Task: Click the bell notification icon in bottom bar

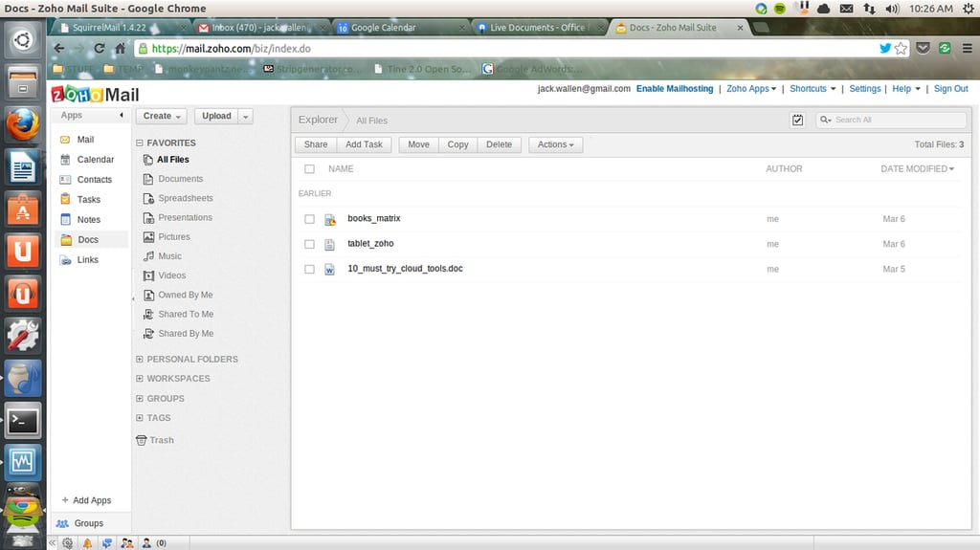Action: pyautogui.click(x=87, y=543)
